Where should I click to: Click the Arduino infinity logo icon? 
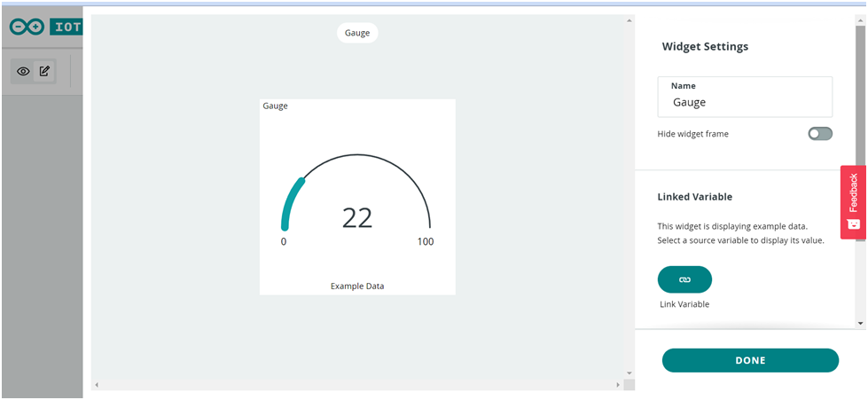[x=27, y=26]
